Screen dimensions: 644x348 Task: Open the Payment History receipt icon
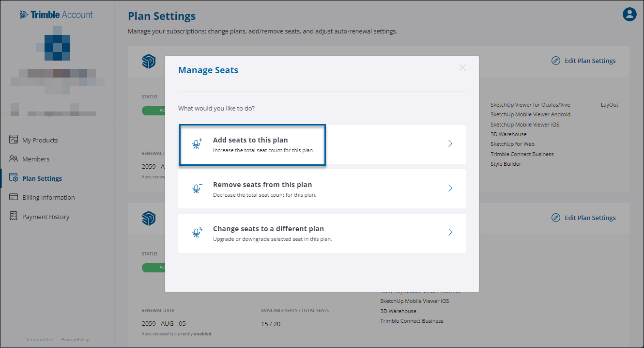coord(13,216)
